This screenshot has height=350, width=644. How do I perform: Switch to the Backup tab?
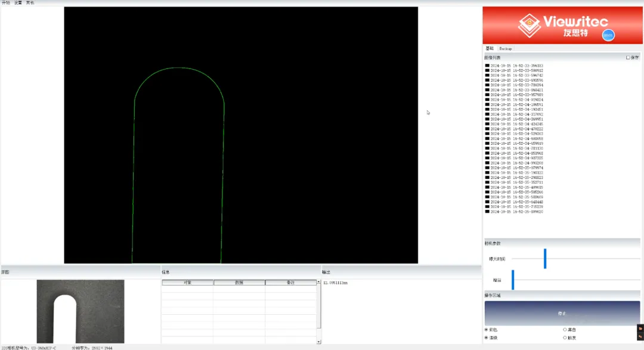pos(506,48)
